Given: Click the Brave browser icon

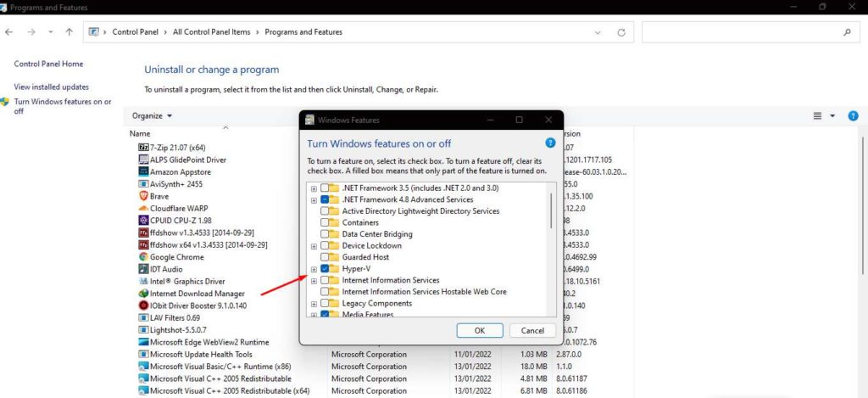Looking at the screenshot, I should point(143,196).
